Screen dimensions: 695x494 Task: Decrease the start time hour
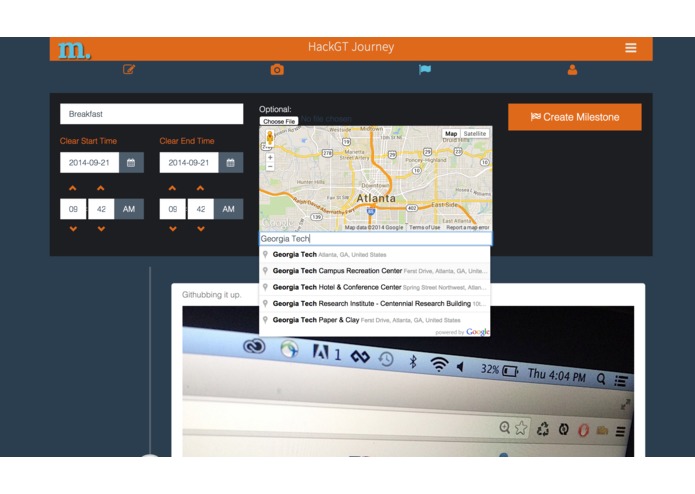73,229
